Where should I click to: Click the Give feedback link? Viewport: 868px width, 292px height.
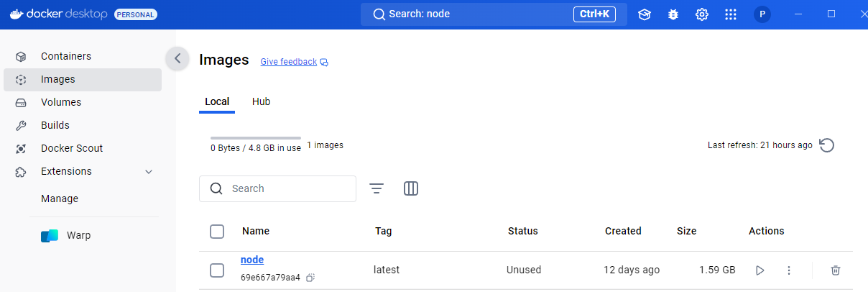point(288,62)
